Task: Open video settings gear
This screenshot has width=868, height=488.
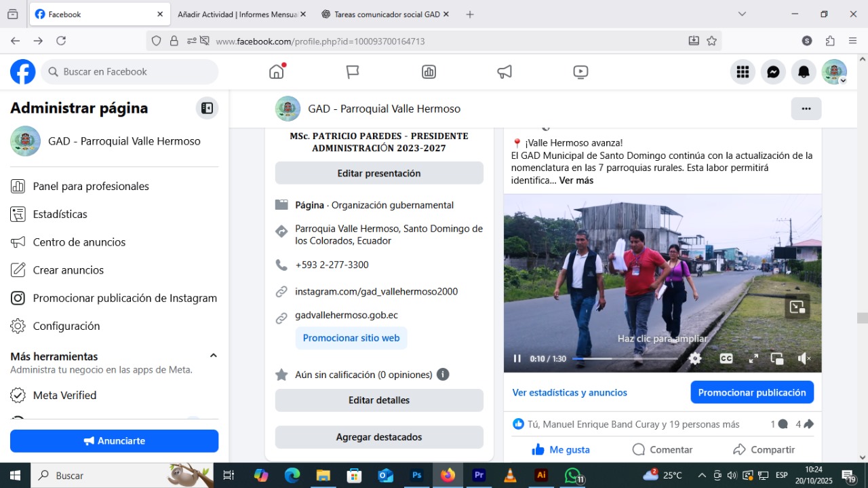Action: coord(695,358)
